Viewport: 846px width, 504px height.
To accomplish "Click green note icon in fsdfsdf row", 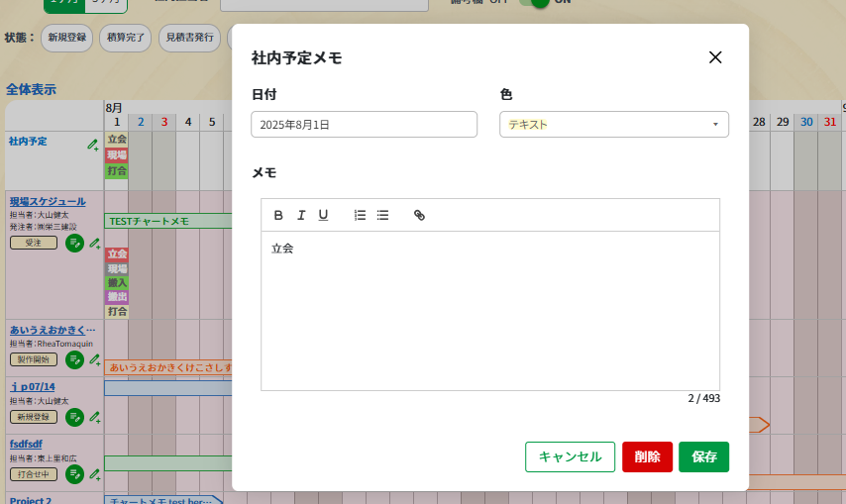I will click(x=74, y=474).
